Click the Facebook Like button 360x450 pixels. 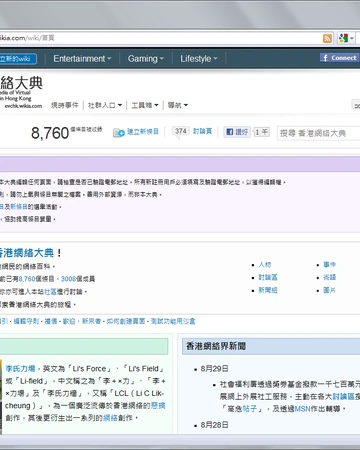click(237, 132)
